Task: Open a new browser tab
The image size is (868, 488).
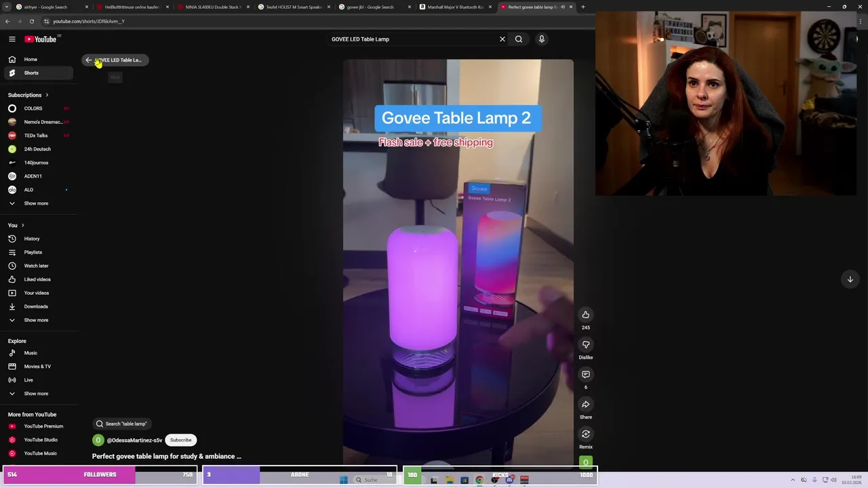Action: pos(583,7)
